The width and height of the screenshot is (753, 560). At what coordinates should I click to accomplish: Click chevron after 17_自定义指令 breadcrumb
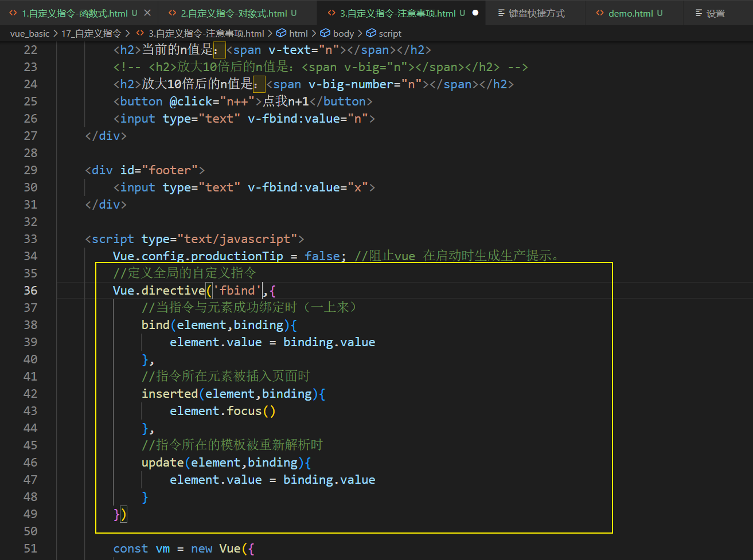(127, 33)
